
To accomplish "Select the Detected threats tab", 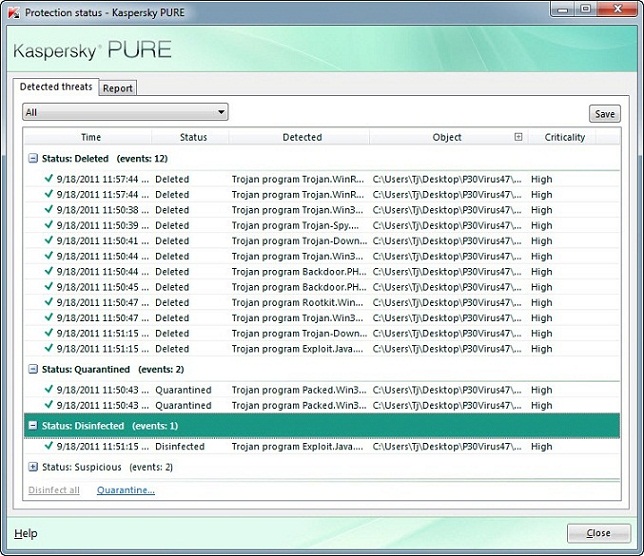I will pos(56,87).
